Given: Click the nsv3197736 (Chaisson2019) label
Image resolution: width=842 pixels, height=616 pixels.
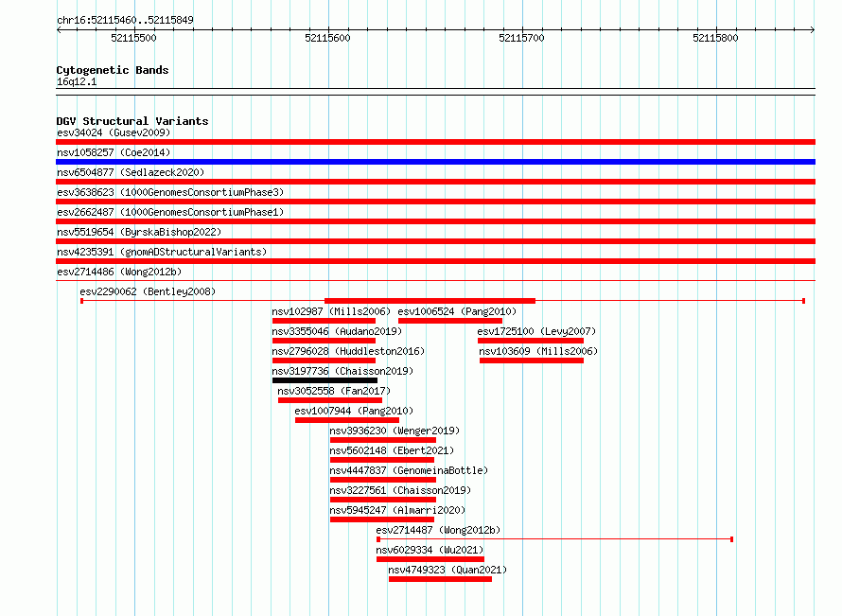Looking at the screenshot, I should 342,371.
